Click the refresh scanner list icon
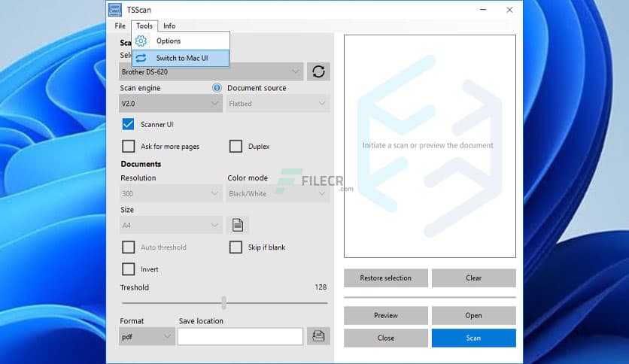 [318, 71]
